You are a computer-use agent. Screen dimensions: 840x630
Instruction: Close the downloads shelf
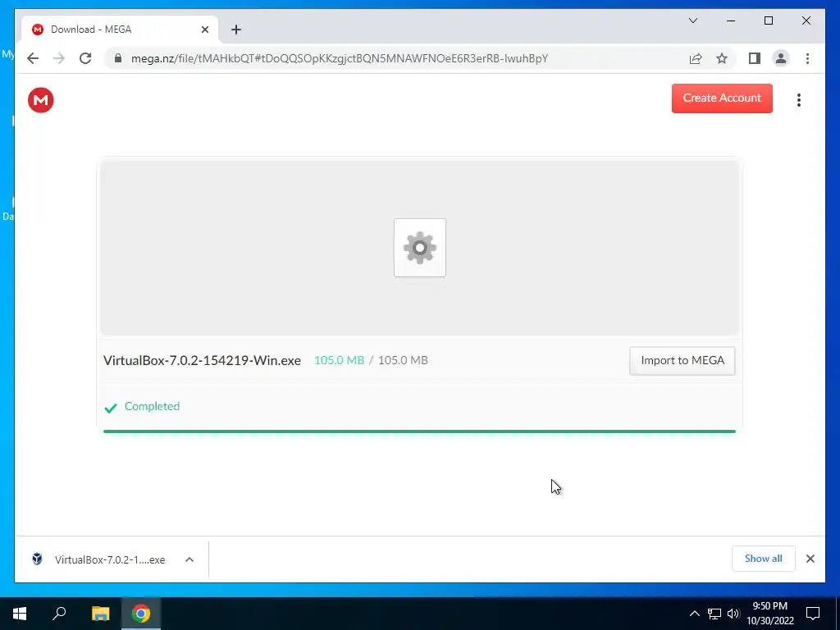tap(810, 559)
